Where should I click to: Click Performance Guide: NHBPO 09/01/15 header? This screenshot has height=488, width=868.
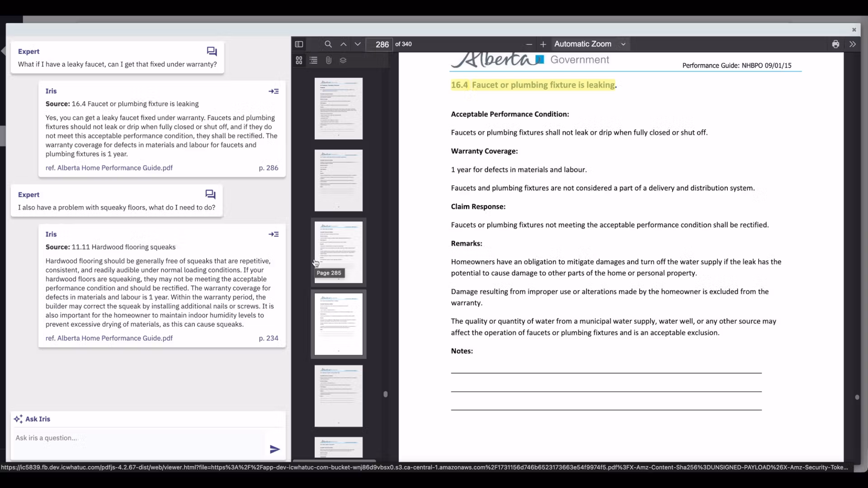[737, 66]
